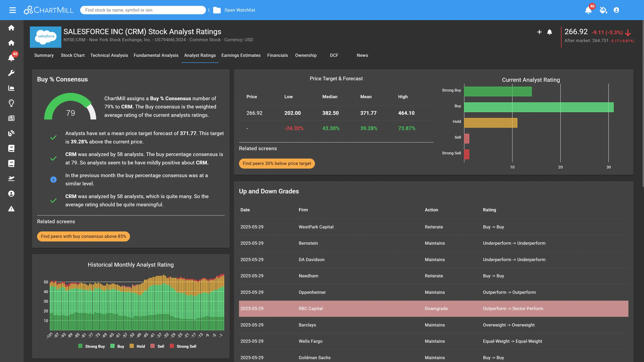Click the blue info icon
644x362 pixels.
[x=53, y=179]
